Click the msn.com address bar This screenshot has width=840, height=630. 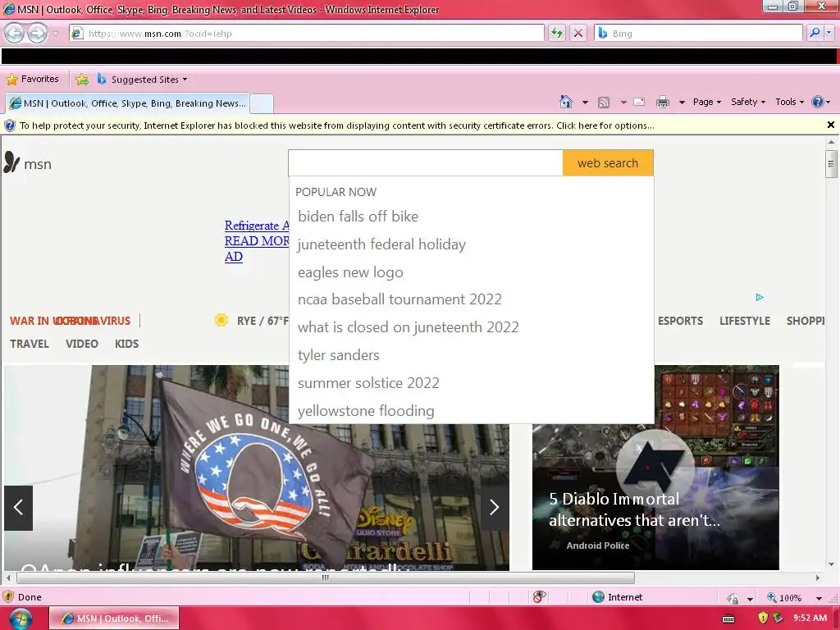pyautogui.click(x=307, y=33)
